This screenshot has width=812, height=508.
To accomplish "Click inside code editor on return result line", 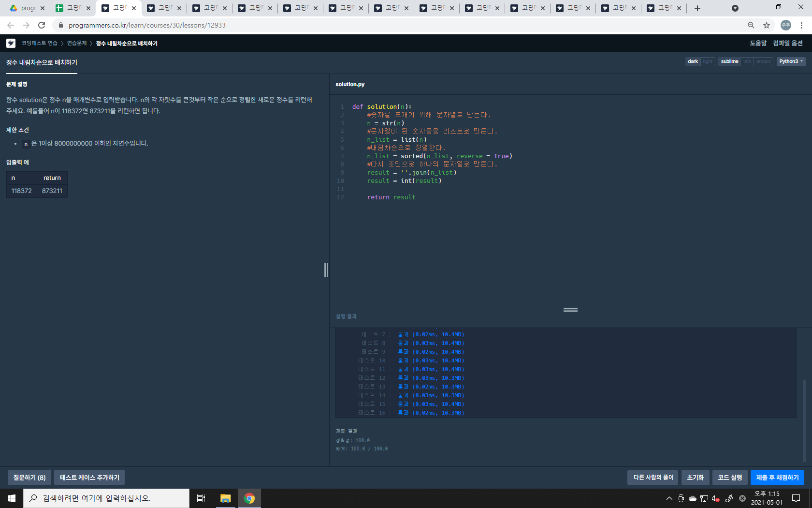I will click(x=391, y=197).
